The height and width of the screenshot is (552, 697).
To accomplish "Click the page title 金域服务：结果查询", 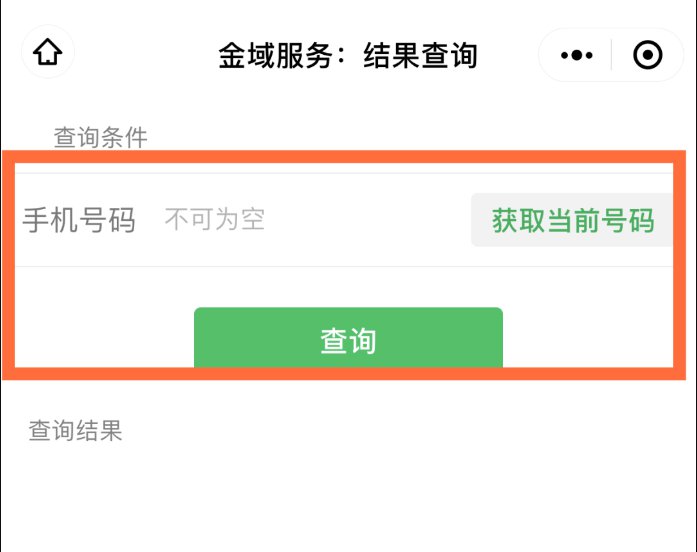I will [x=348, y=55].
